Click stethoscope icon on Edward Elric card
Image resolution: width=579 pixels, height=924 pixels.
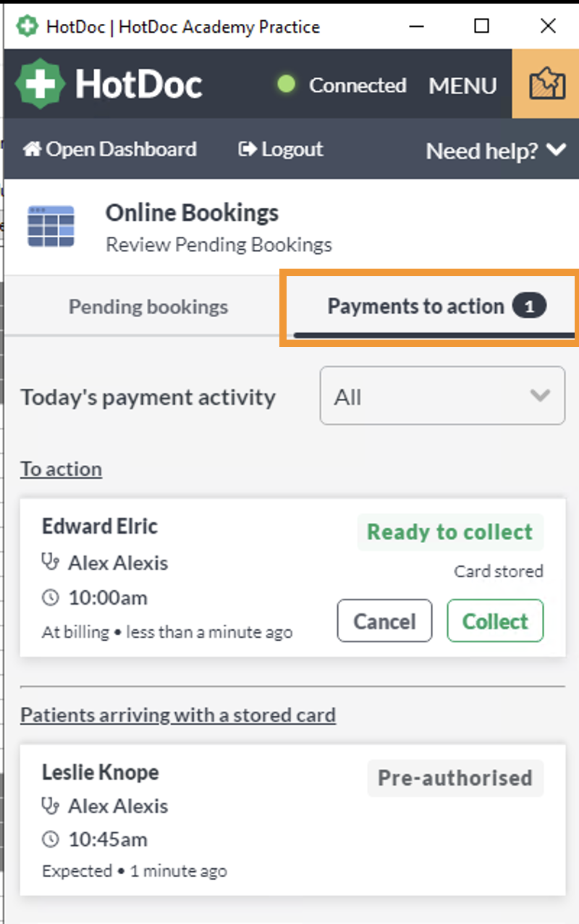click(x=51, y=563)
